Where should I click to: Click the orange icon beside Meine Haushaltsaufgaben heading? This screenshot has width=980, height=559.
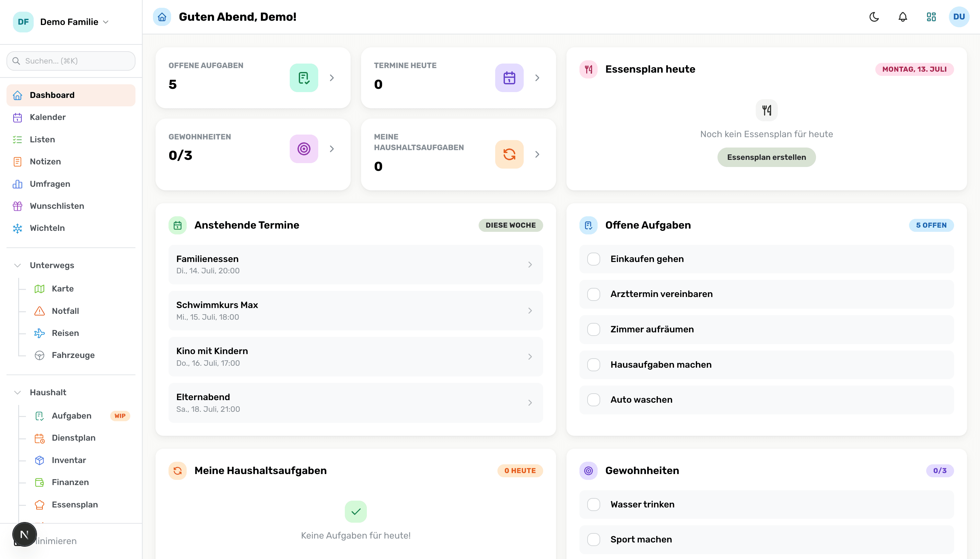pos(177,470)
